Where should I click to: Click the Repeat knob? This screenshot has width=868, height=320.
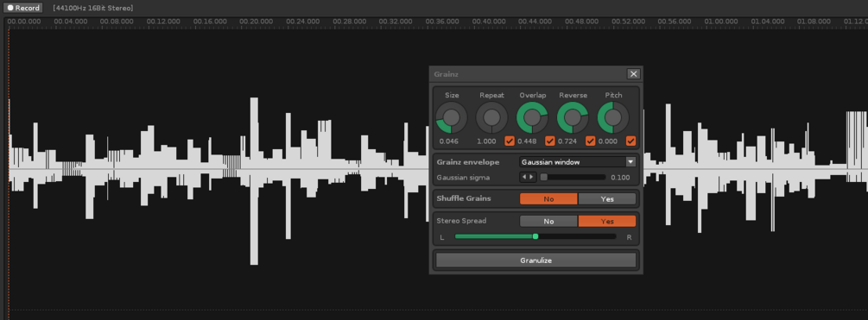(491, 117)
